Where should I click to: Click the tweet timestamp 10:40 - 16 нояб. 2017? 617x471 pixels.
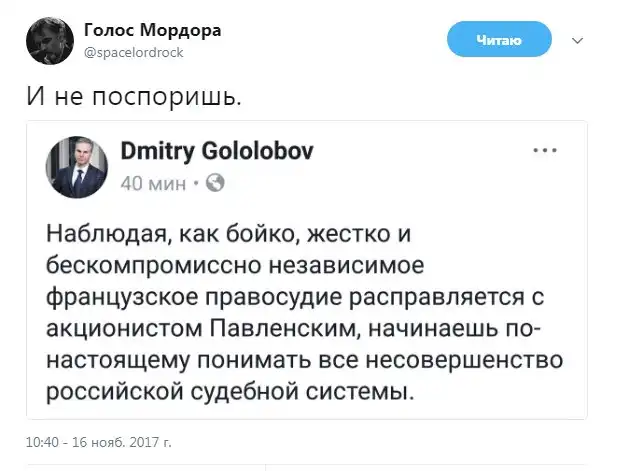96,440
